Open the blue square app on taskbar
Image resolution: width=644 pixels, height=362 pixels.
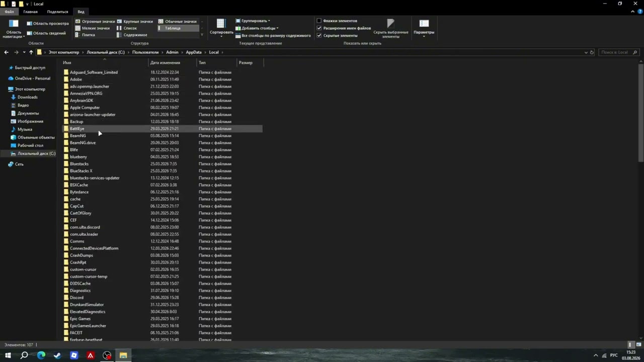[x=74, y=355]
